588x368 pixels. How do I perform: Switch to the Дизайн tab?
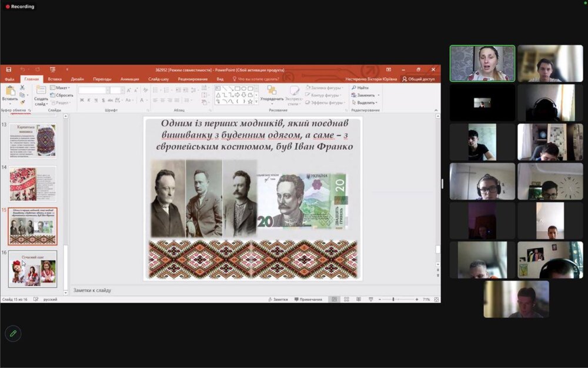click(x=77, y=79)
